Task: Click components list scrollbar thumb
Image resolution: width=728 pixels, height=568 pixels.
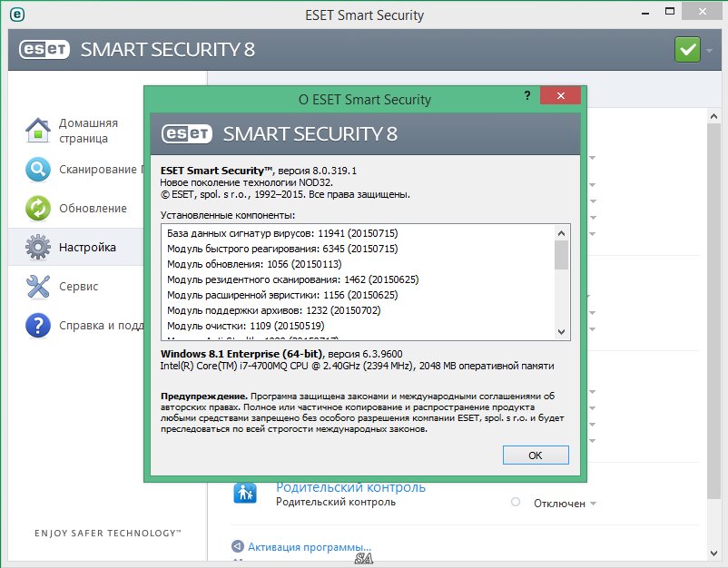Action: (561, 255)
